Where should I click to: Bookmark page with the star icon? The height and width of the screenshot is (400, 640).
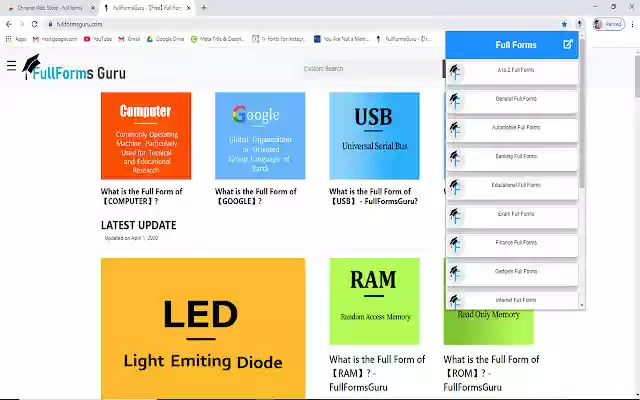pos(564,24)
